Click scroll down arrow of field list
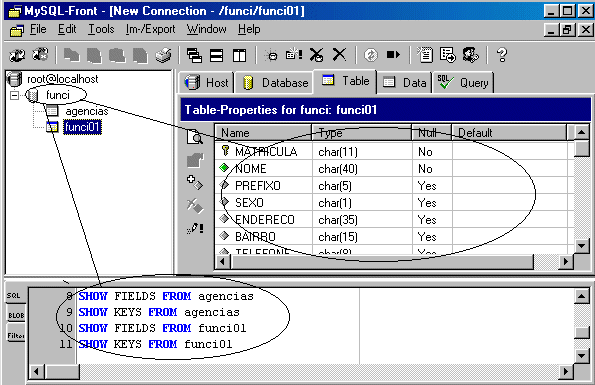595x385 pixels. pyautogui.click(x=581, y=246)
